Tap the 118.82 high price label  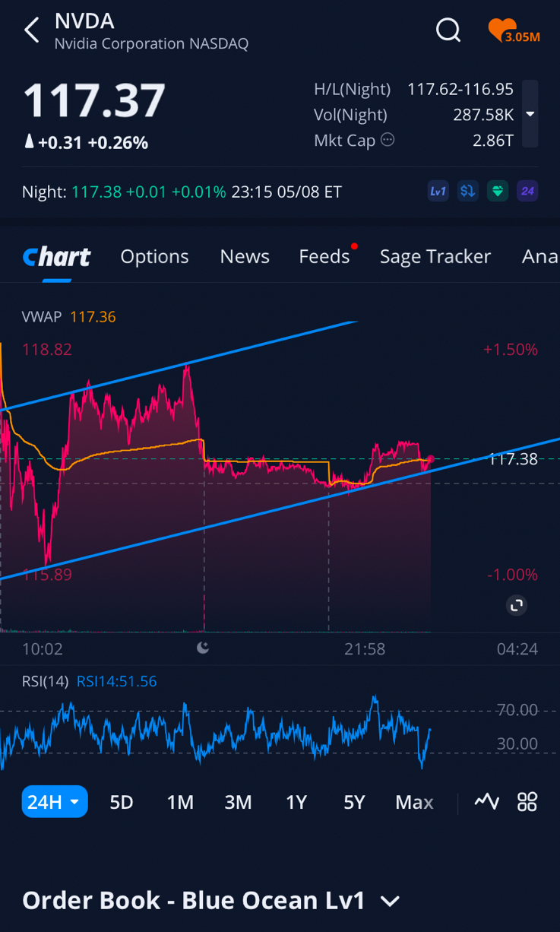(x=47, y=350)
